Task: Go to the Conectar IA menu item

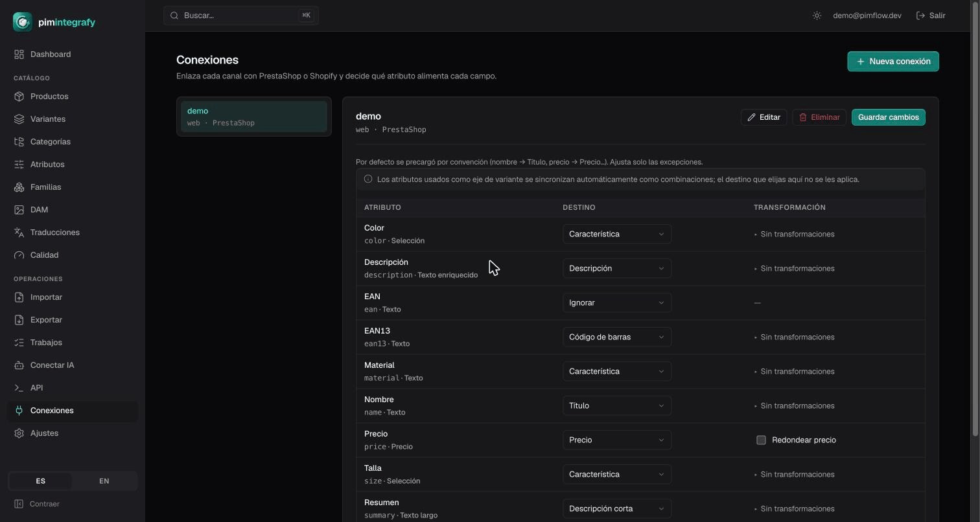Action: click(x=73, y=365)
